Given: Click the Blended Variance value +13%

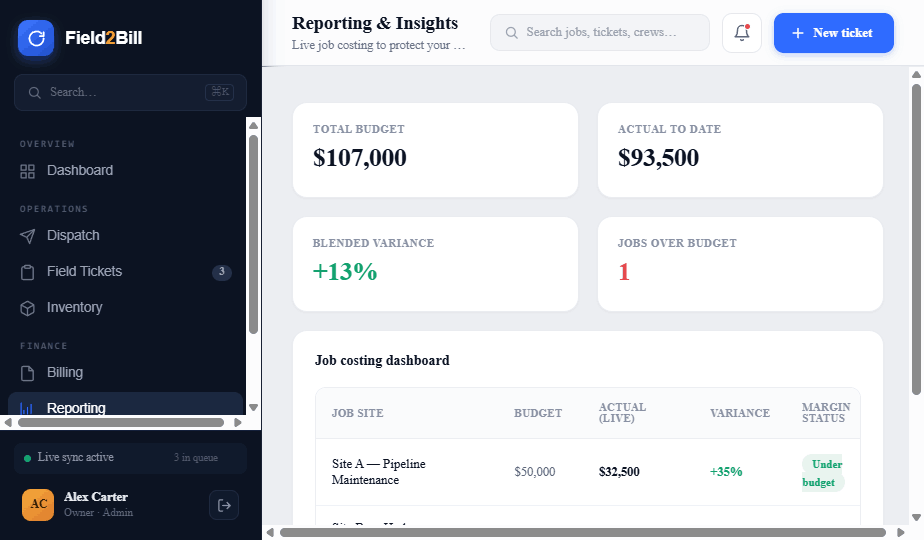Looking at the screenshot, I should (x=345, y=271).
